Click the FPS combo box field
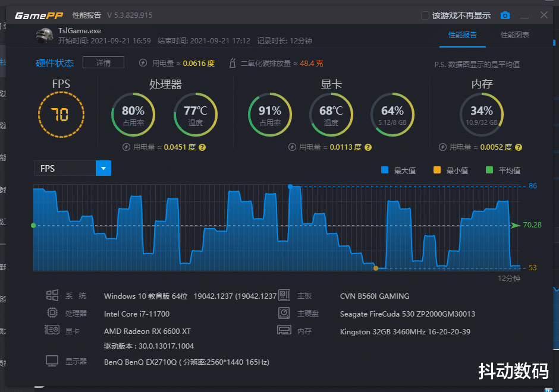559x392 pixels. coord(73,168)
